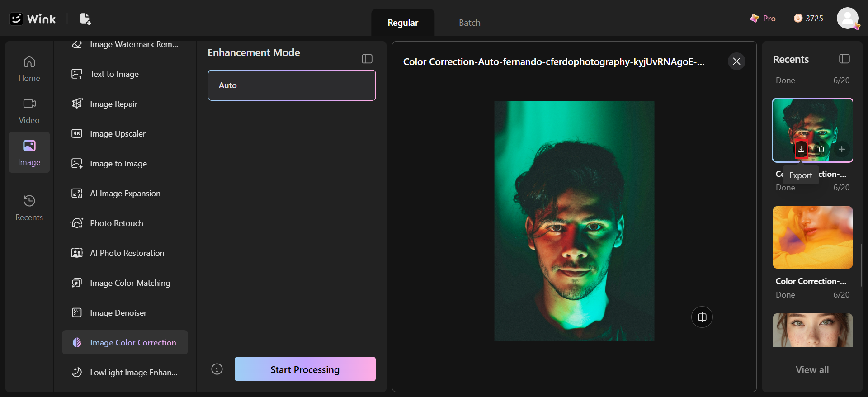Click the Recents panel scrollbar

point(862,265)
